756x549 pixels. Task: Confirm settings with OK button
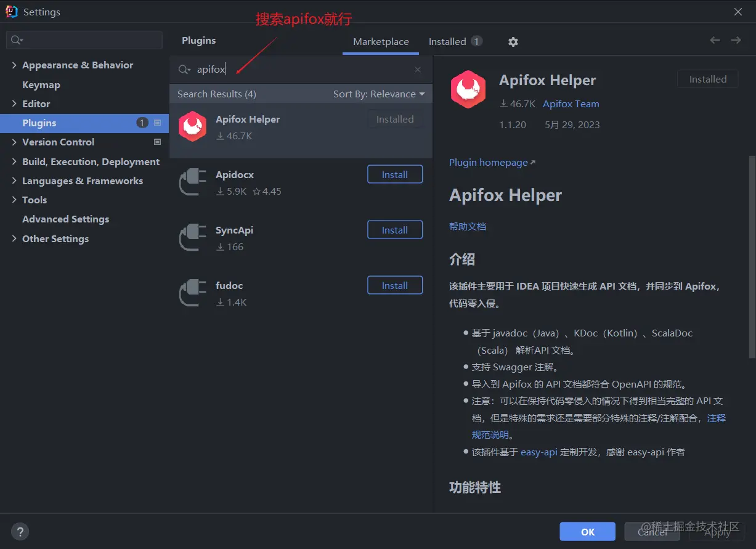point(588,532)
